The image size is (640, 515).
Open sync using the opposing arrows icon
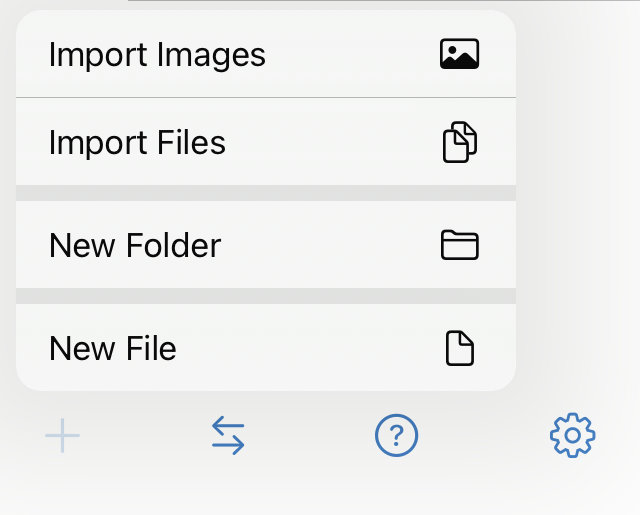click(x=228, y=435)
